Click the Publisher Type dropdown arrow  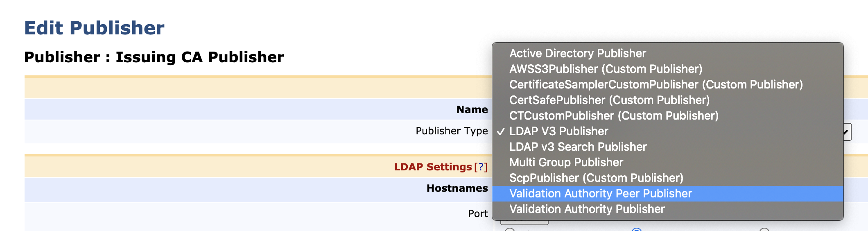click(847, 132)
